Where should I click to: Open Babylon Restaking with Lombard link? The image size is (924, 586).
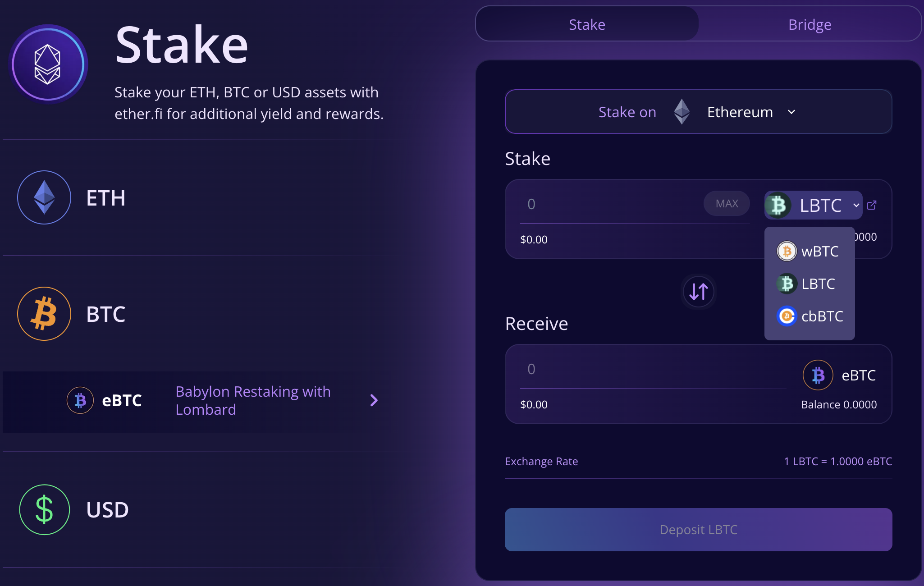coord(253,400)
